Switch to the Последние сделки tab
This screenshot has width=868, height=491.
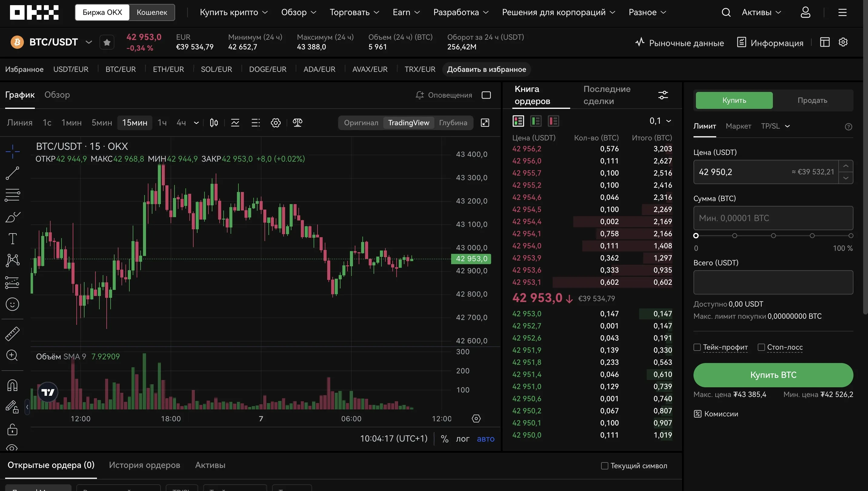click(607, 95)
